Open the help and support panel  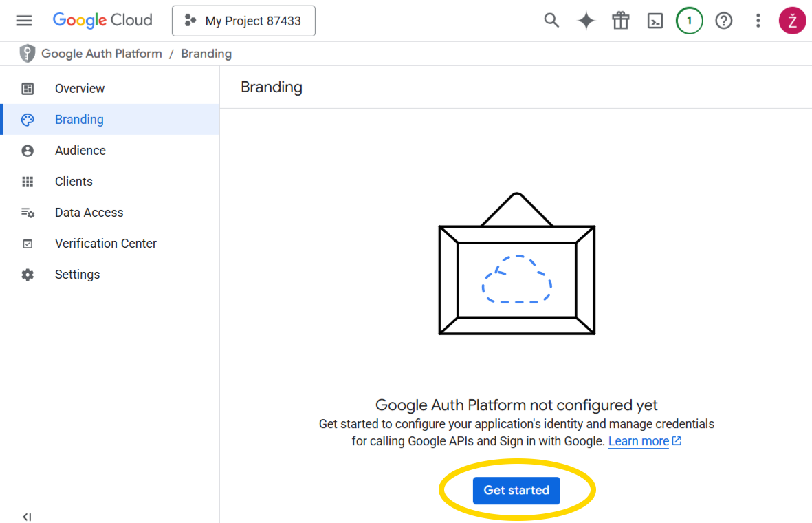click(x=723, y=21)
